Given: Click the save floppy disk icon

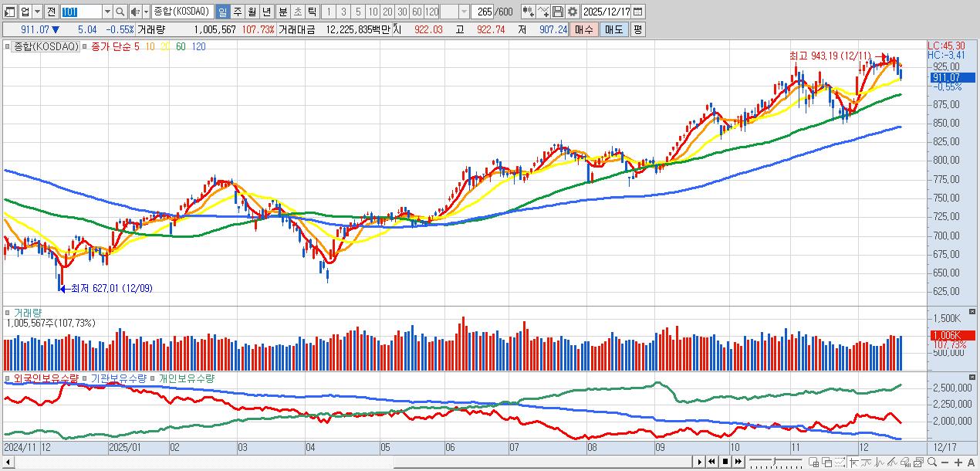Looking at the screenshot, I should click(x=557, y=12).
